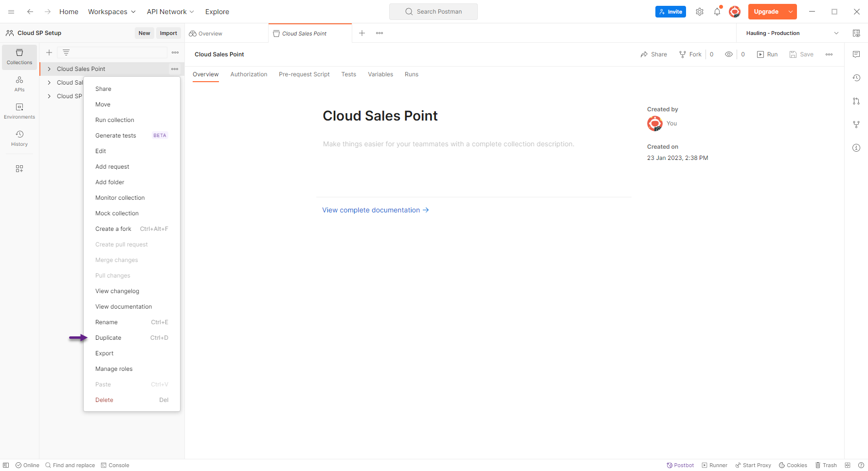The height and width of the screenshot is (471, 868).
Task: Switch to the Variables tab
Action: click(380, 74)
